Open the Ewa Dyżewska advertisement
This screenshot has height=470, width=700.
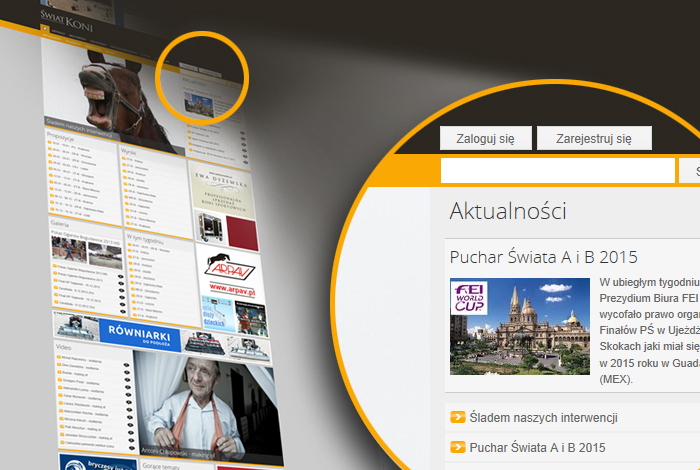[218, 183]
